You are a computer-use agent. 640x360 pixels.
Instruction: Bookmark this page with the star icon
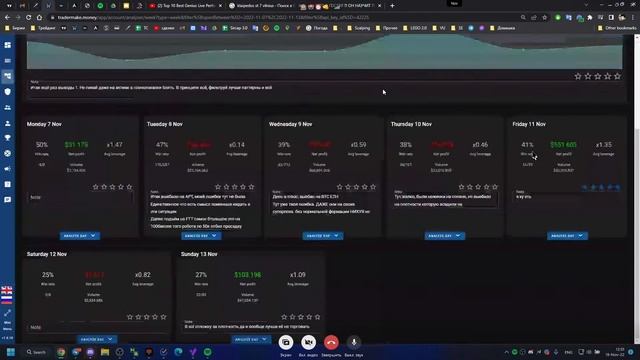click(544, 18)
